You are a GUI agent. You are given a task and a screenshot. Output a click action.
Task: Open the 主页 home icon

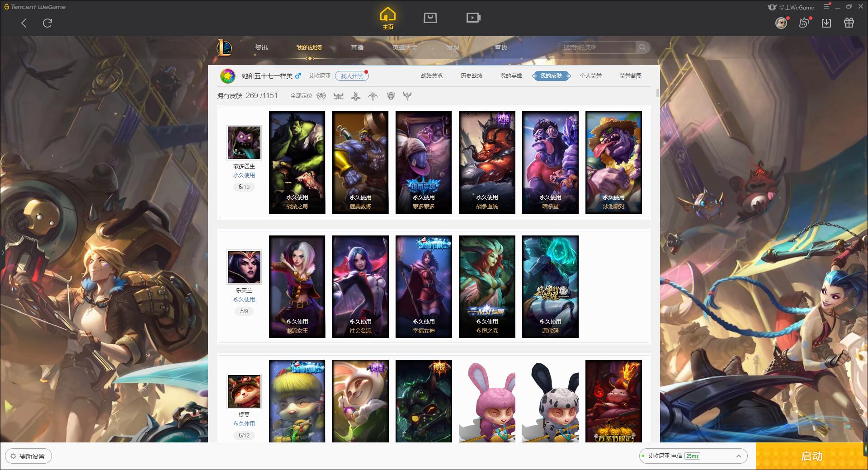click(388, 19)
